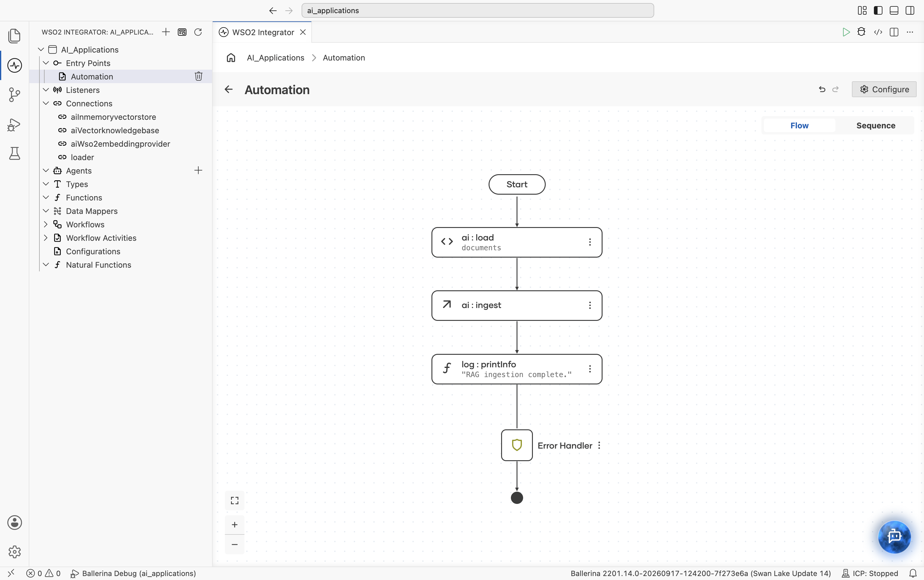The image size is (924, 580).
Task: Click the AI_Applications breadcrumb link
Action: [x=275, y=57]
